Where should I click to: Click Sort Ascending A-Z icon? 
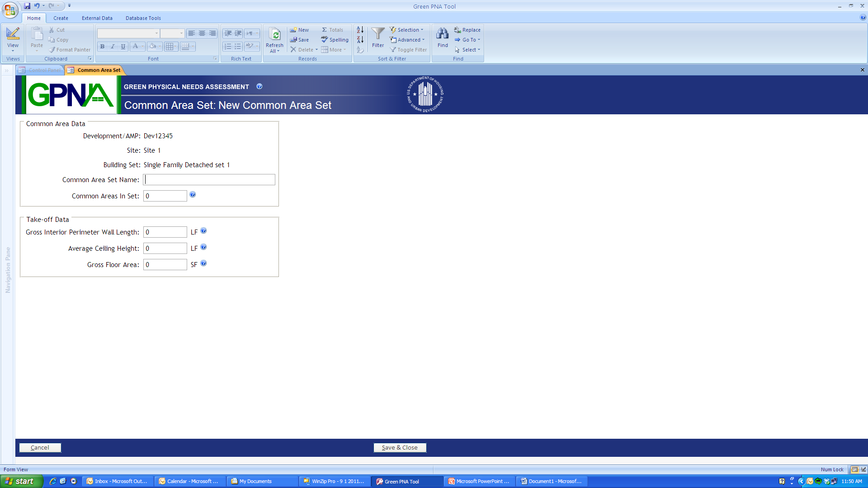[x=360, y=30]
